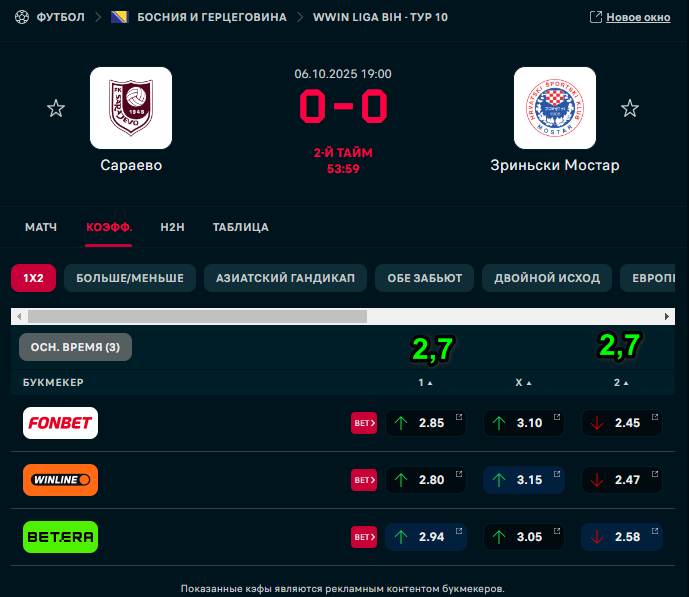Click Fonbet draw odds 3.10
Image resolution: width=689 pixels, height=597 pixels.
pyautogui.click(x=523, y=423)
